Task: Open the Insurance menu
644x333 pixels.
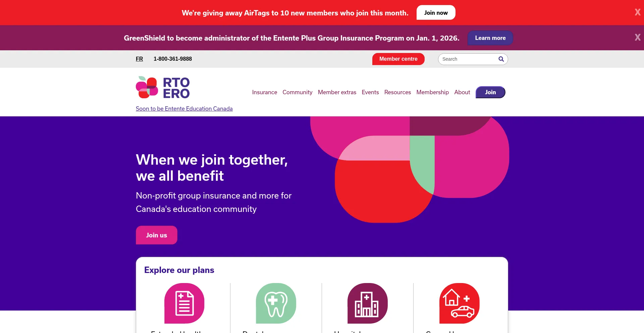Action: (265, 92)
